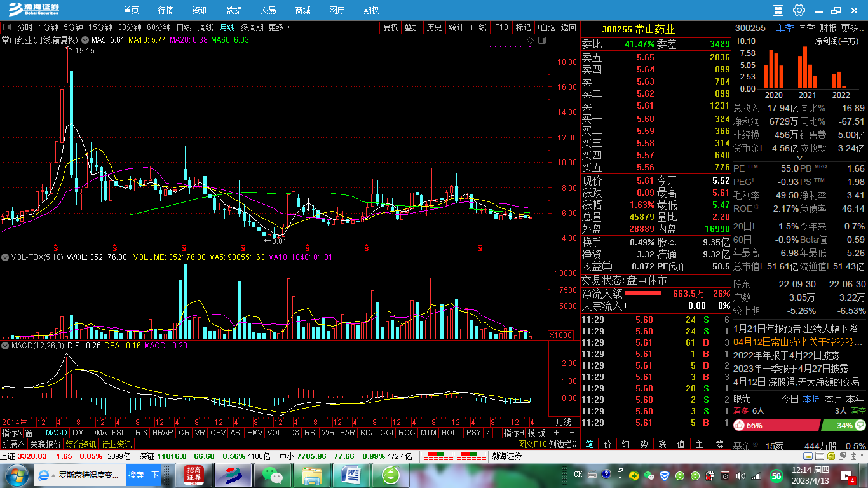Image resolution: width=868 pixels, height=488 pixels.
Task: Click the diamond icon above the chart
Action: coord(530,40)
